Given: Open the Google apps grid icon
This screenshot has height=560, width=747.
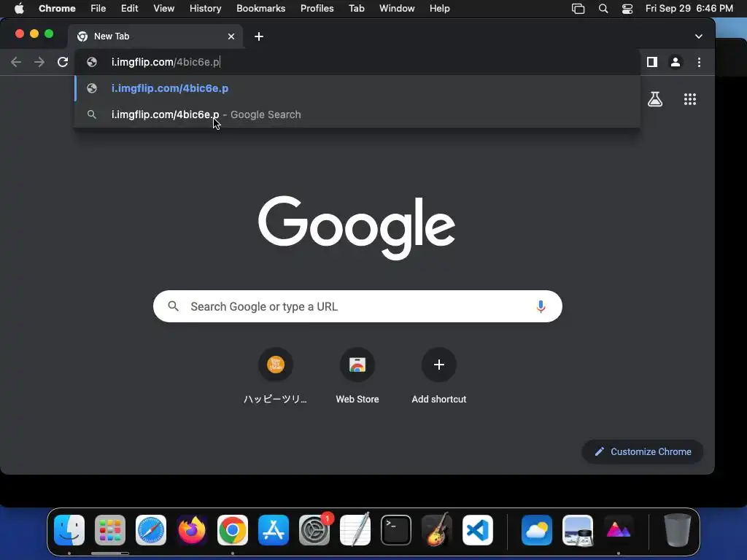Looking at the screenshot, I should pos(690,99).
